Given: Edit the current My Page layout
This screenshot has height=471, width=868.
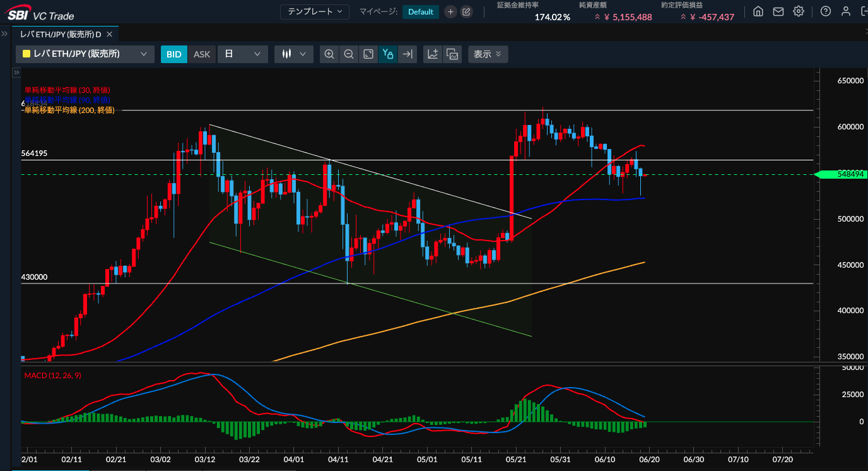Looking at the screenshot, I should point(466,11).
